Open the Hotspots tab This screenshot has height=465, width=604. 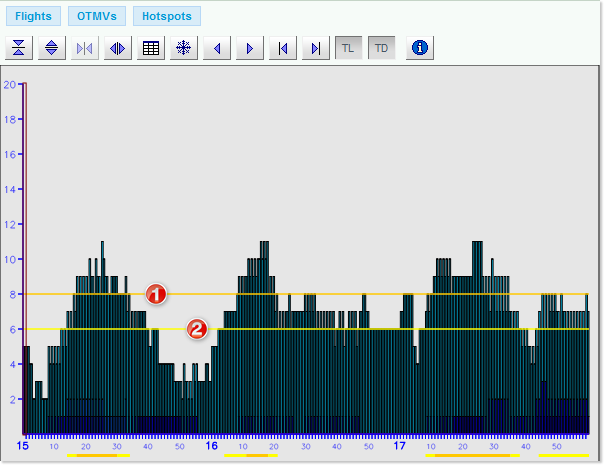pos(167,16)
